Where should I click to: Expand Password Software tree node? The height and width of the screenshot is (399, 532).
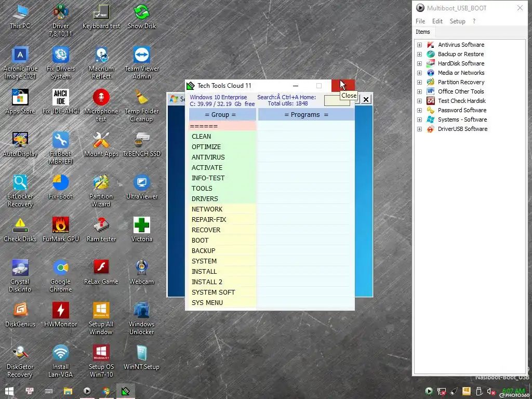[x=419, y=110]
